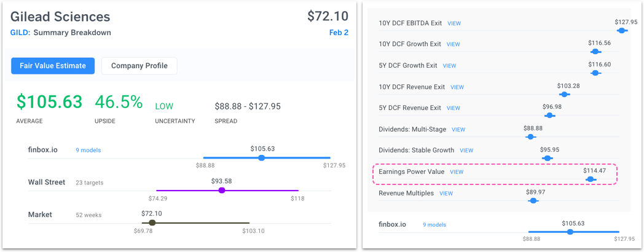Viewport: 644px width, 252px height.
Task: Click the $95.95 Stable Growth marker
Action: coord(547,158)
